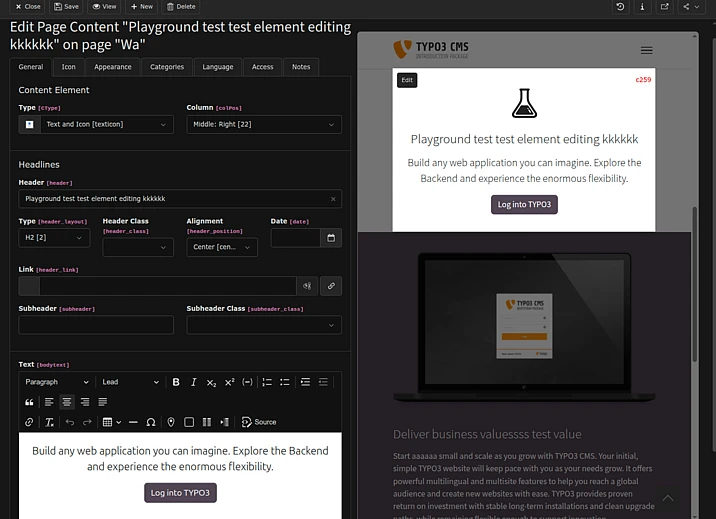716x519 pixels.
Task: Open the Categories tab
Action: point(167,67)
